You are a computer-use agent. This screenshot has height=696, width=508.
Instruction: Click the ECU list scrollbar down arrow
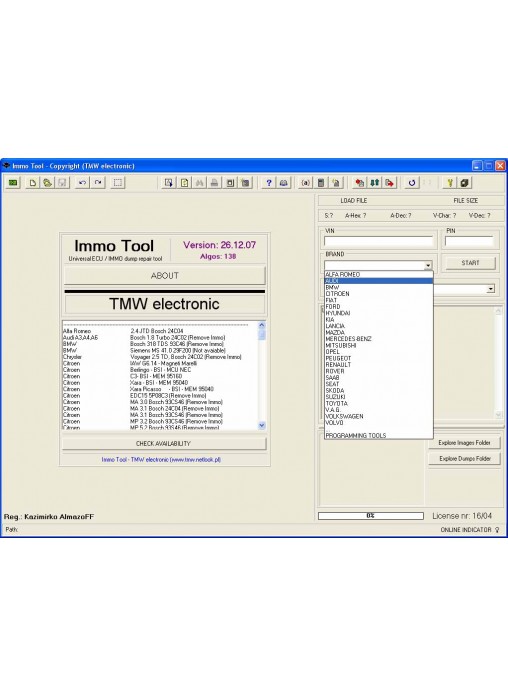(262, 425)
